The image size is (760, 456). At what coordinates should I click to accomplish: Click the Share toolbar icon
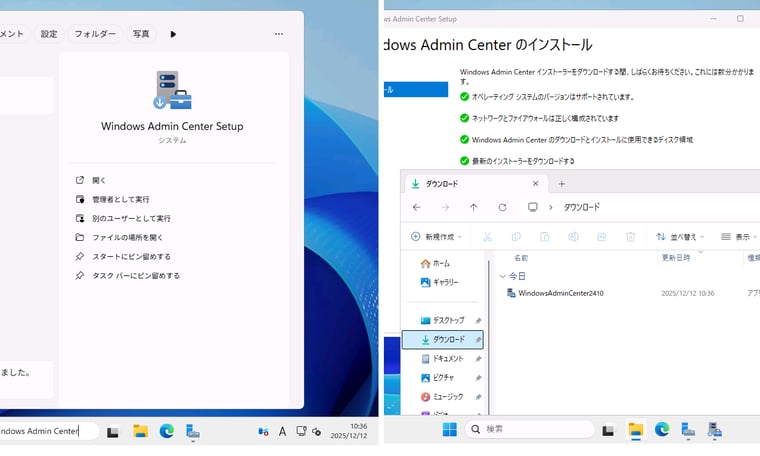click(x=602, y=236)
